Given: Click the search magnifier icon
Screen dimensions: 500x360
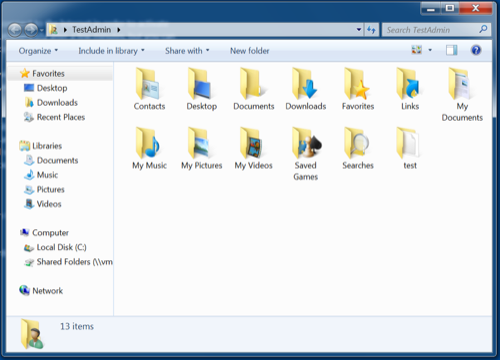Looking at the screenshot, I should tap(483, 30).
